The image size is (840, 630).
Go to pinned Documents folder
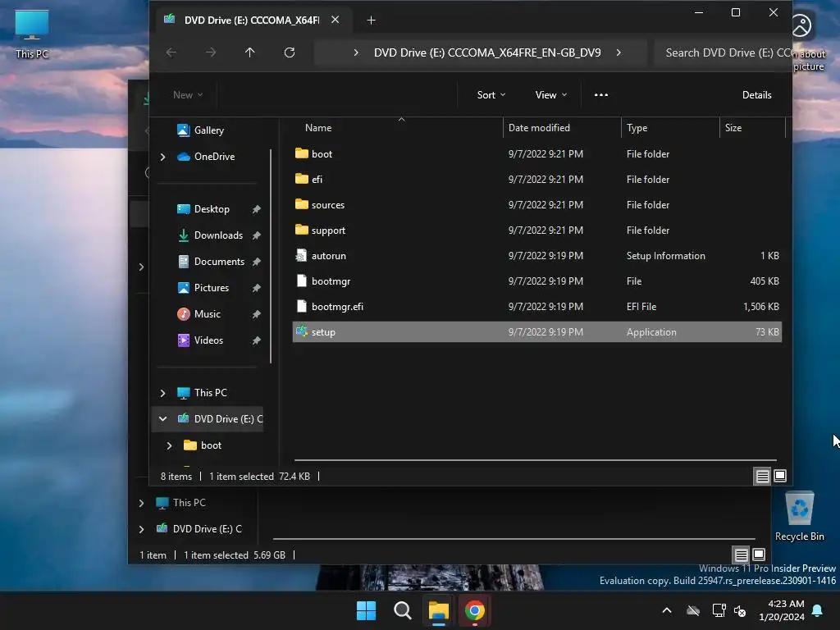(x=219, y=262)
